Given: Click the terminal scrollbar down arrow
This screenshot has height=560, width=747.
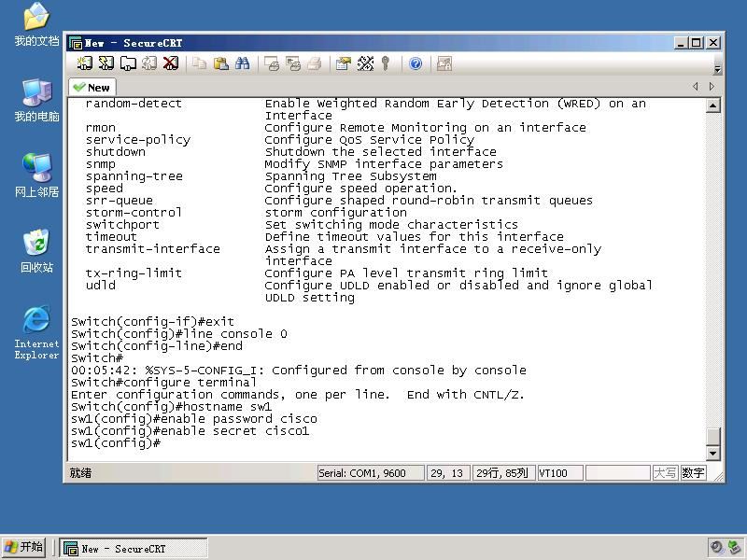Looking at the screenshot, I should click(712, 453).
